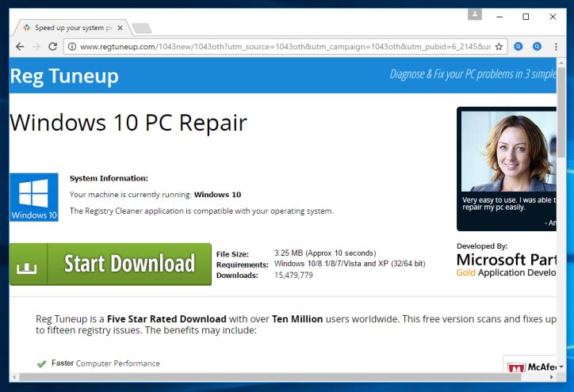Click the address bar URL field

pyautogui.click(x=285, y=47)
